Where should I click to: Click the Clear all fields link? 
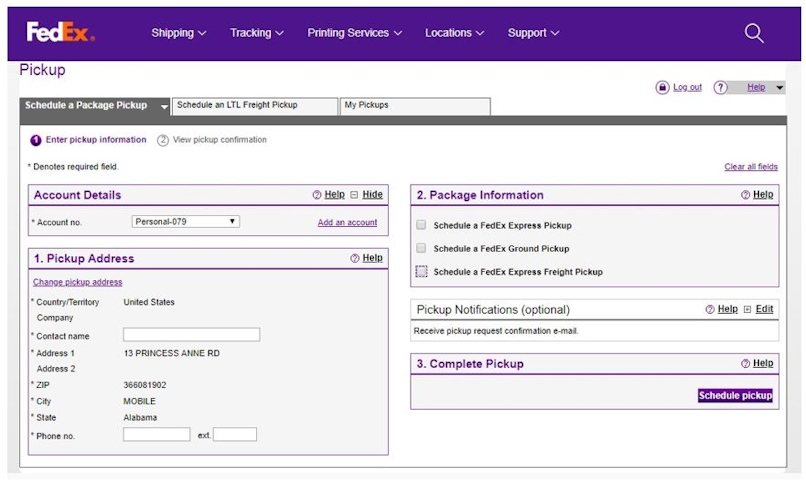click(x=750, y=167)
